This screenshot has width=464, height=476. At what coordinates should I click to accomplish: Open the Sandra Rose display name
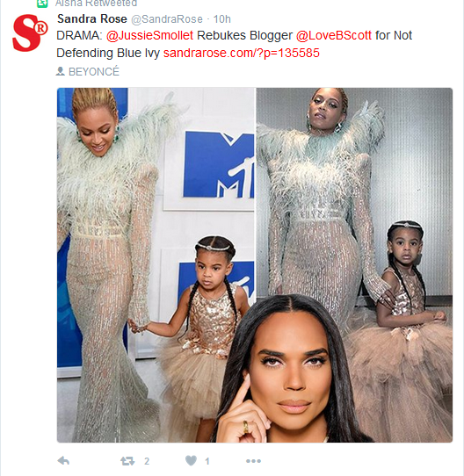[x=92, y=18]
